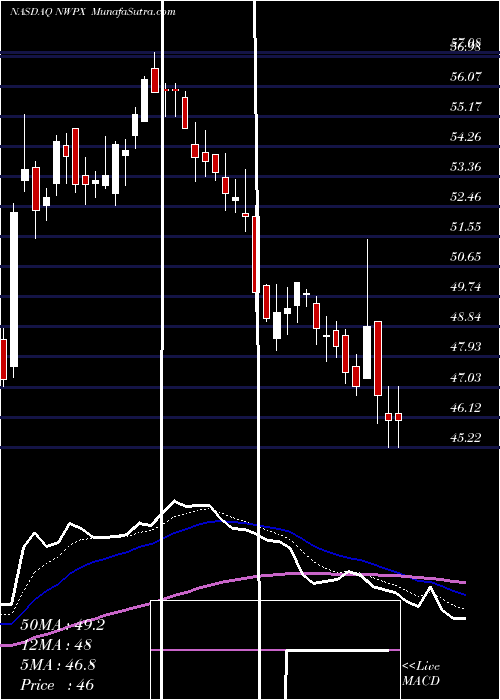
Task: Click the 'NASDAQ NWPX MunafaSutra.com' header text
Action: pyautogui.click(x=93, y=12)
